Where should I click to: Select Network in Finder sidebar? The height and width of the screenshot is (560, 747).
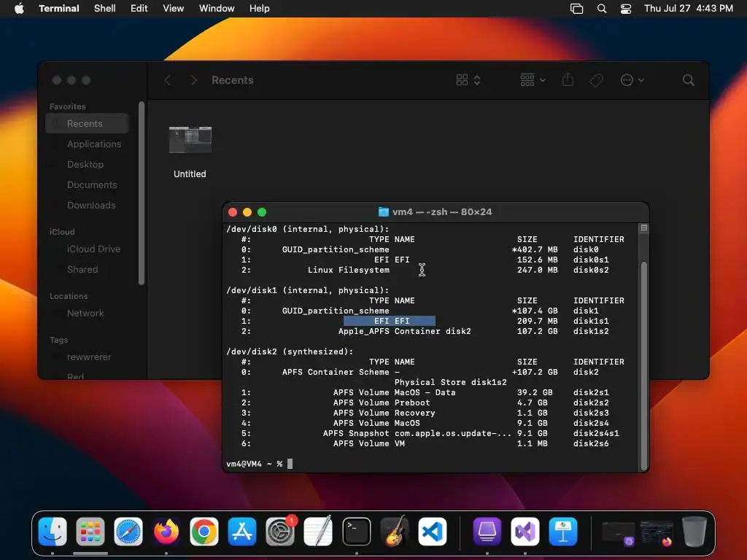click(x=87, y=314)
